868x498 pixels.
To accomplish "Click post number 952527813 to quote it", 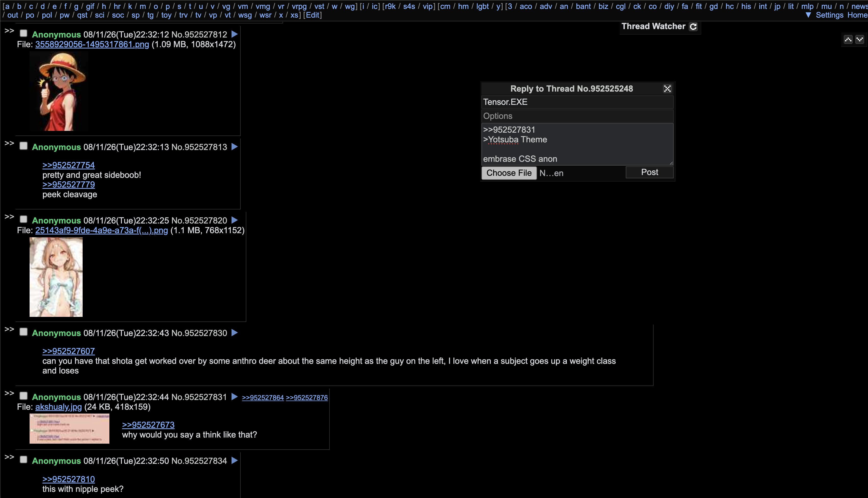I will 206,147.
